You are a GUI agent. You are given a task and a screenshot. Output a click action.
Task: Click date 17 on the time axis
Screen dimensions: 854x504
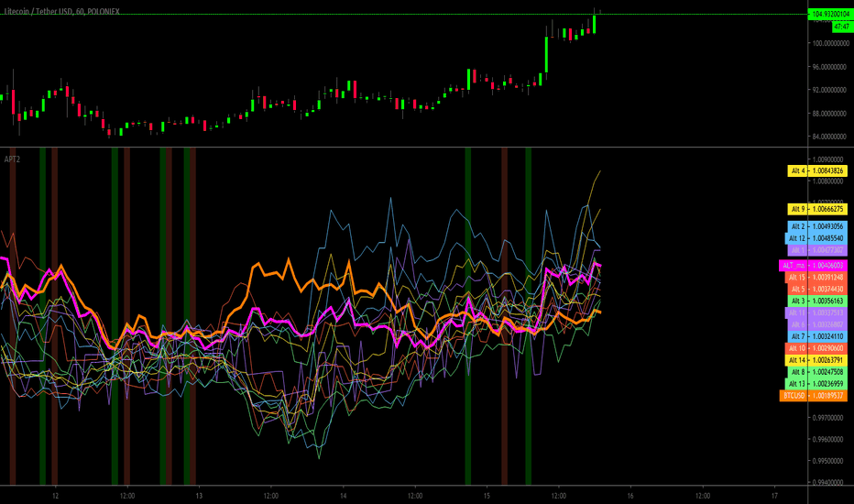(x=774, y=496)
